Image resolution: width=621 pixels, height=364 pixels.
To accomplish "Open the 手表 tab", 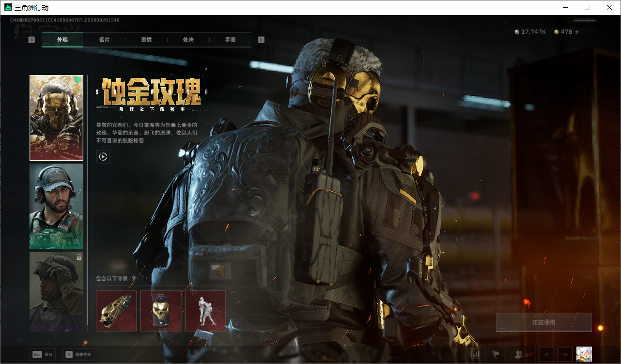I will click(231, 40).
